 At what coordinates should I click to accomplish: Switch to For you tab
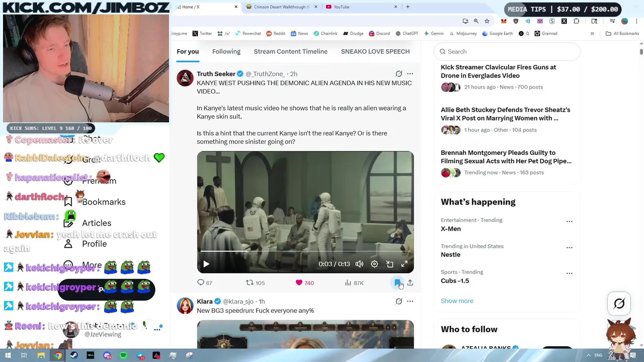pos(188,51)
